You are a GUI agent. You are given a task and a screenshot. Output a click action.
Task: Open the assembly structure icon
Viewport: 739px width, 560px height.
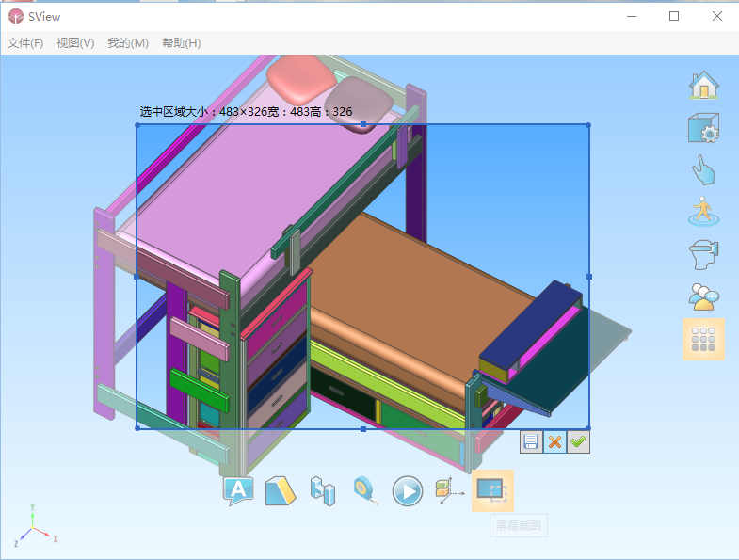pyautogui.click(x=323, y=491)
